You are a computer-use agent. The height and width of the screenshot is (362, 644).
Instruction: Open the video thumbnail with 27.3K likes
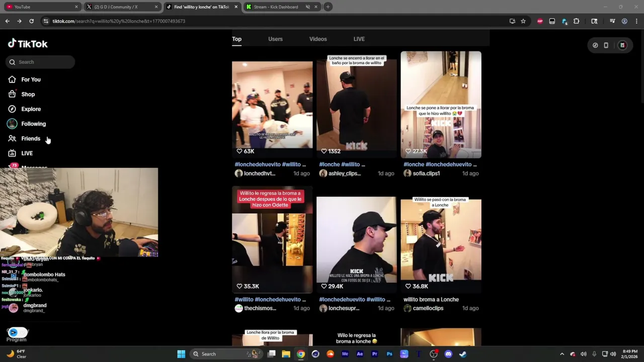[441, 105]
